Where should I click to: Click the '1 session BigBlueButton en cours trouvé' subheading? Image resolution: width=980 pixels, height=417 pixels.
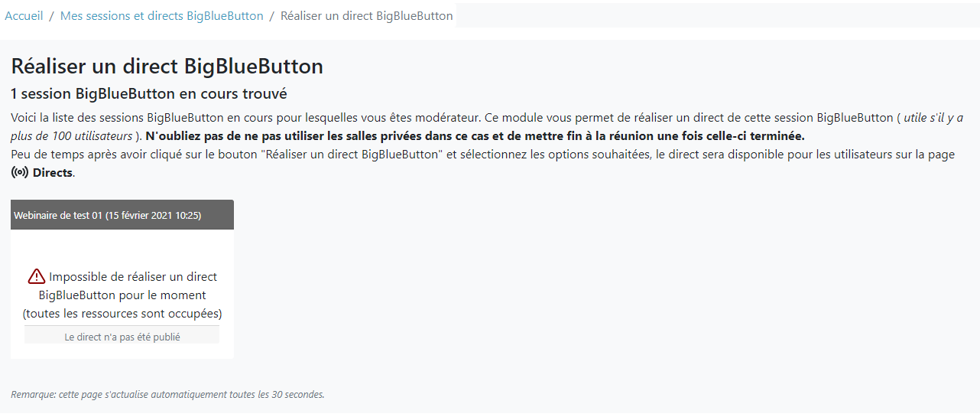(x=149, y=94)
